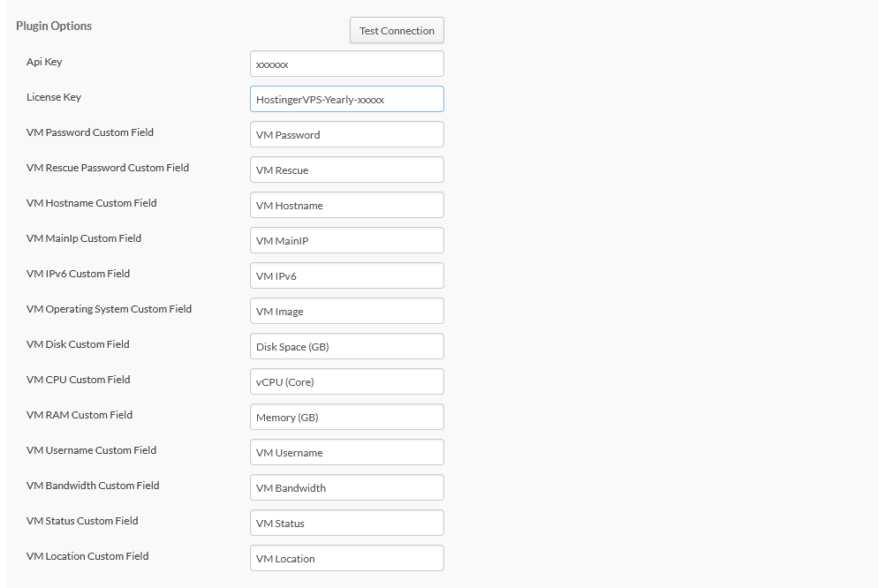878x588 pixels.
Task: Click inside the Api Key input field
Action: point(346,63)
